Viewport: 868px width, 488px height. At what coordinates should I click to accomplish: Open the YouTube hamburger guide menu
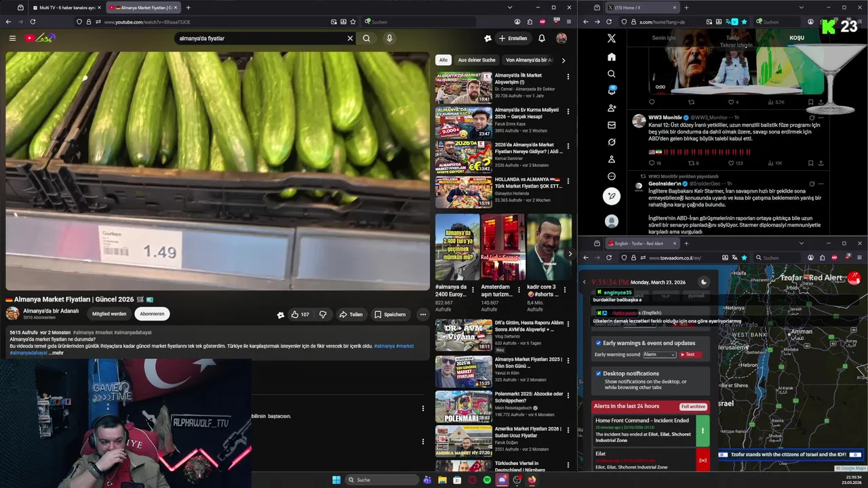[x=12, y=38]
